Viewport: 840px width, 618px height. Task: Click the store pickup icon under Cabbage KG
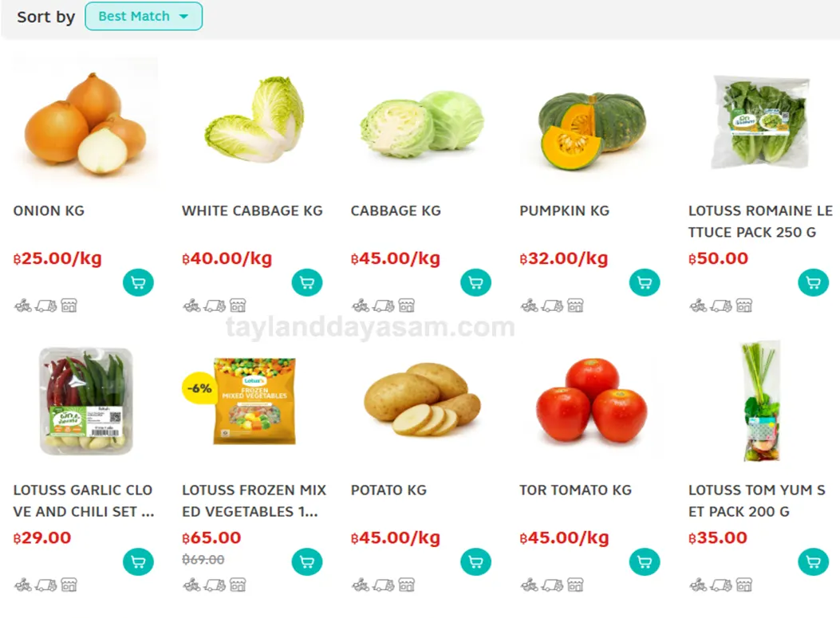tap(406, 305)
